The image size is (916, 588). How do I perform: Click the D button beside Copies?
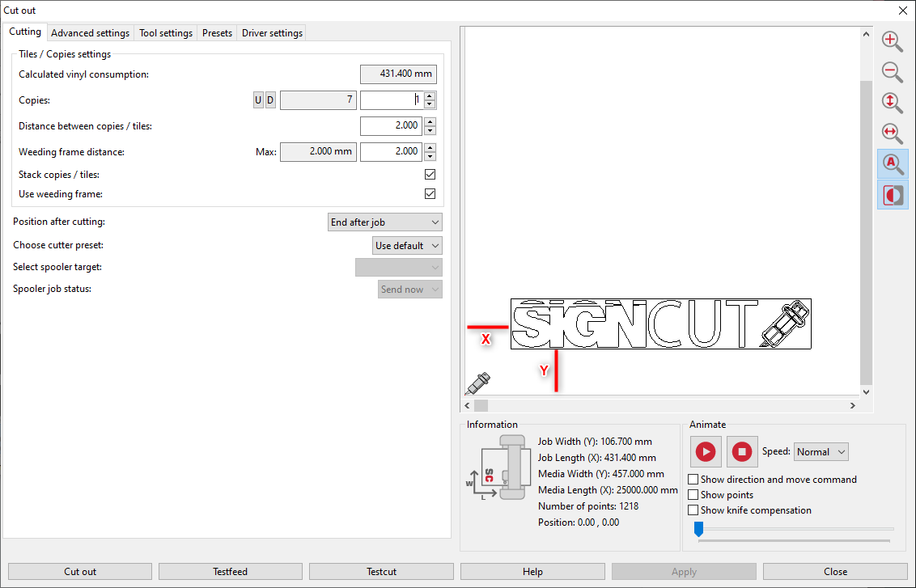click(270, 100)
